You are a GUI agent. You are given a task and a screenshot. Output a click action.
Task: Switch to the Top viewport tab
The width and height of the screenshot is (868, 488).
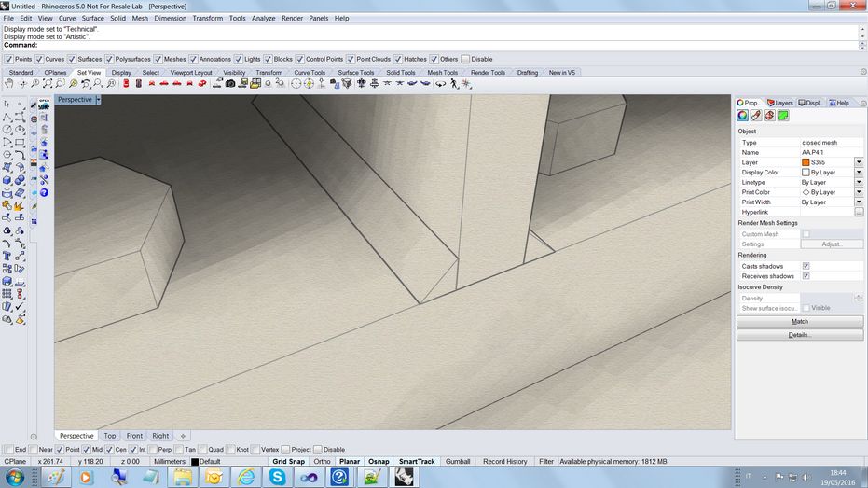[110, 436]
